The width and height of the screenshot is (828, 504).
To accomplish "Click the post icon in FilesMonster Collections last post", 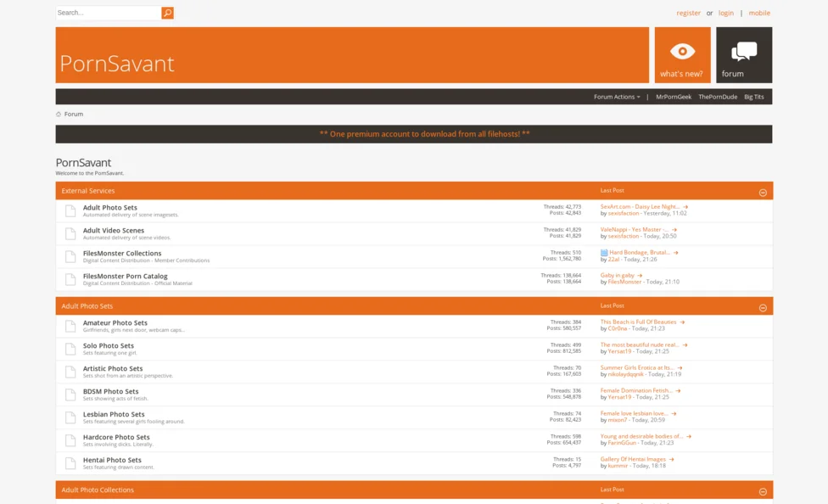I will [x=604, y=253].
